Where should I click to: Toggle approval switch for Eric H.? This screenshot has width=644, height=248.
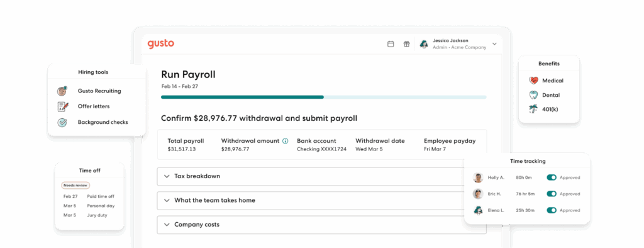tap(552, 194)
